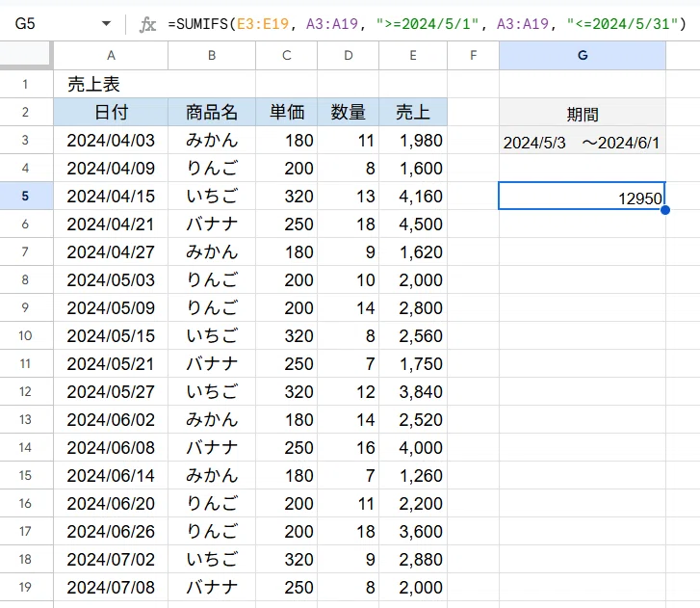
Task: Select column F header
Action: [x=473, y=55]
